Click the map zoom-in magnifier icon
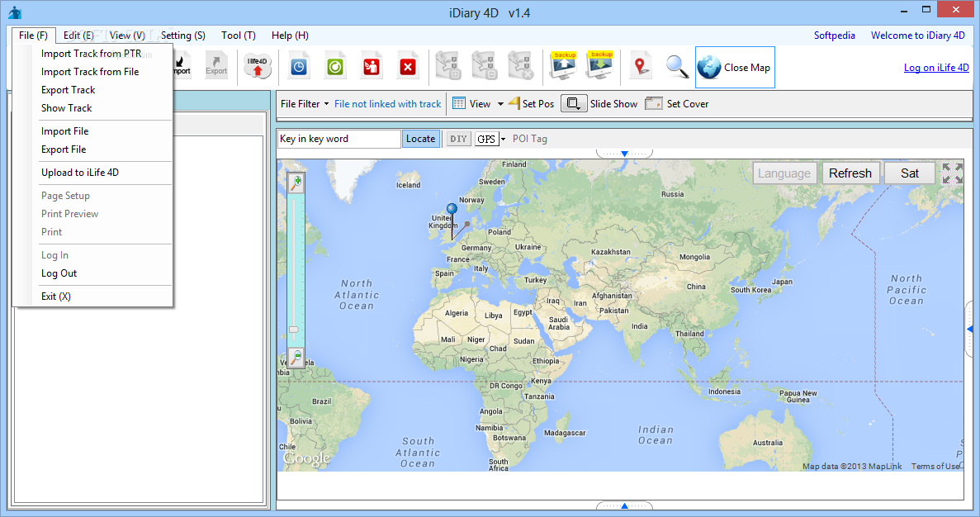The width and height of the screenshot is (980, 517). coord(296,183)
